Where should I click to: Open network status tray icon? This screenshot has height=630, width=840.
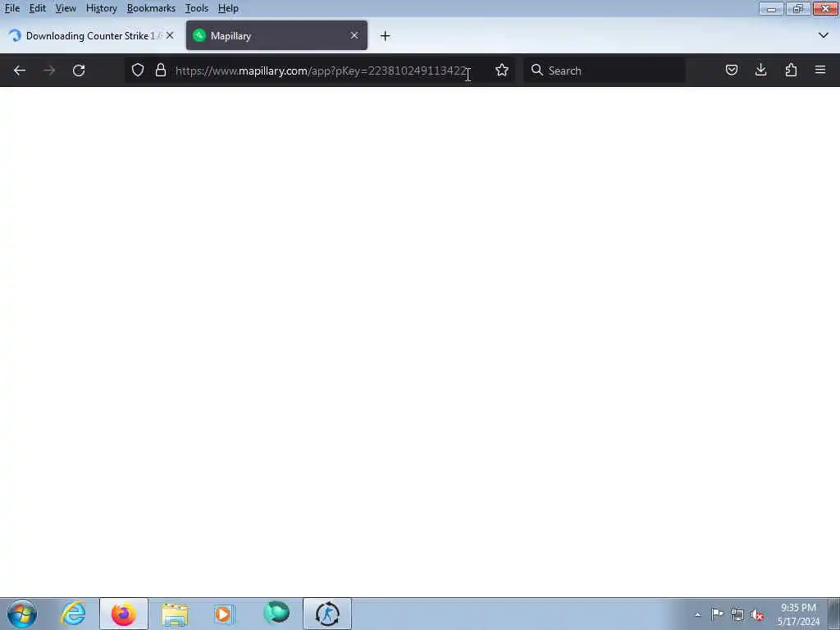click(x=737, y=615)
